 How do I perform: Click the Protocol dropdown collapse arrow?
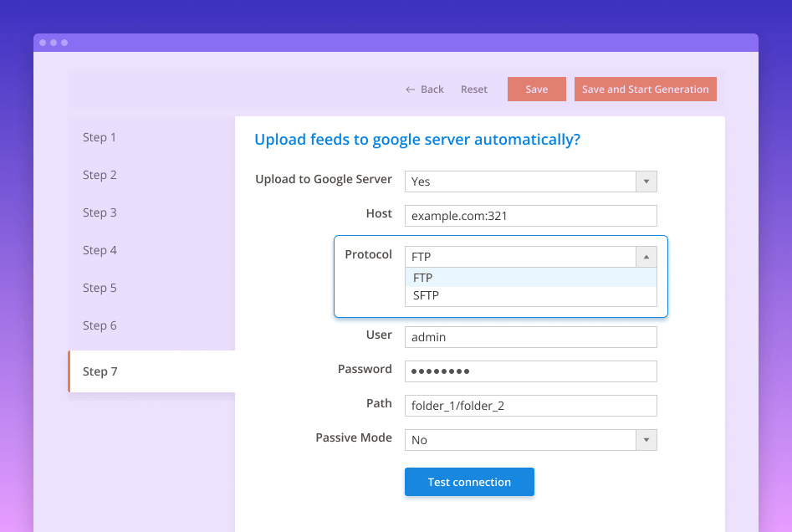tap(645, 257)
